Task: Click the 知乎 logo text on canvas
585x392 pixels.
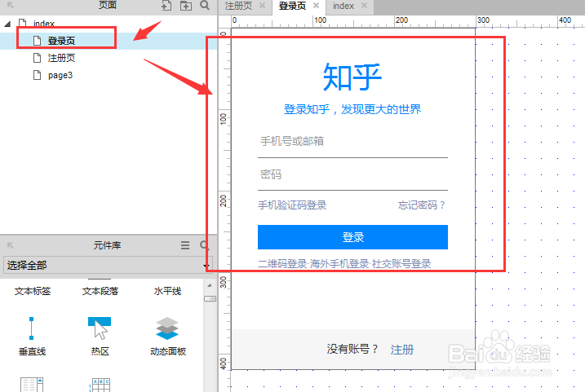Action: coord(352,77)
